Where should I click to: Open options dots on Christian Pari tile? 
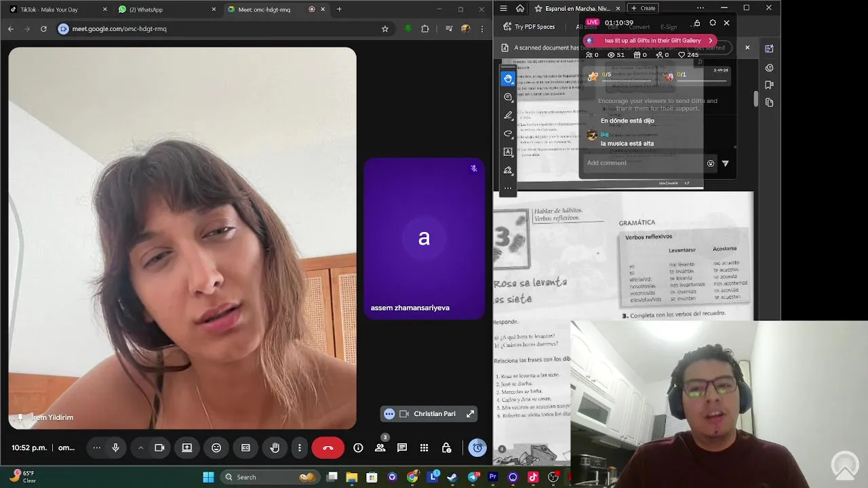click(389, 414)
